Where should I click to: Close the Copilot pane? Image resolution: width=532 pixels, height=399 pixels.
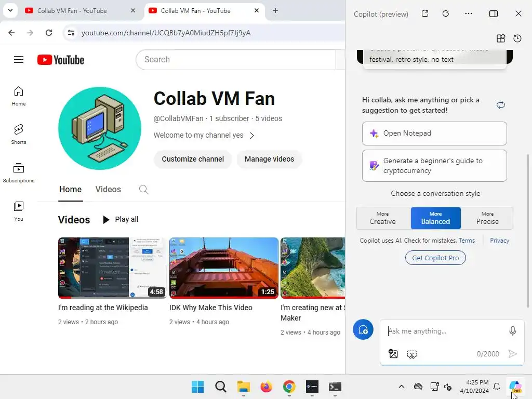tap(518, 14)
